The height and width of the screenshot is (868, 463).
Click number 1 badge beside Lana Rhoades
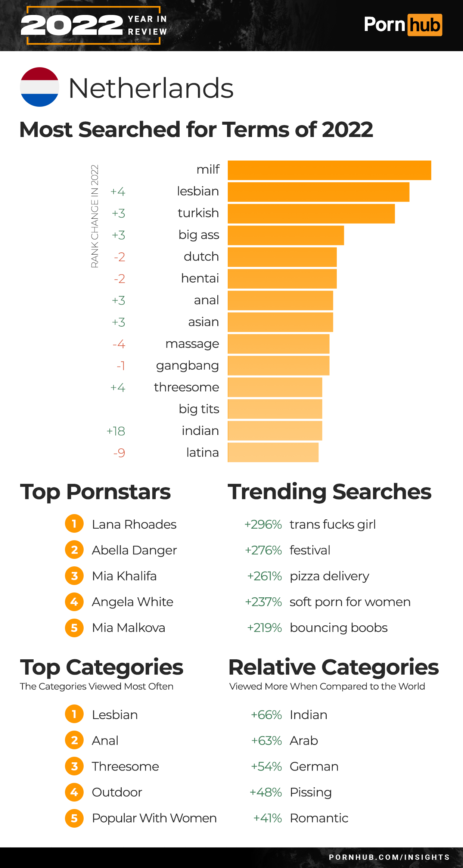74,524
